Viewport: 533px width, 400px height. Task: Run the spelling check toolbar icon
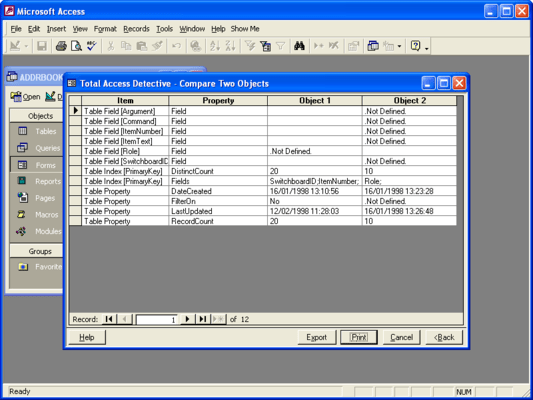91,46
